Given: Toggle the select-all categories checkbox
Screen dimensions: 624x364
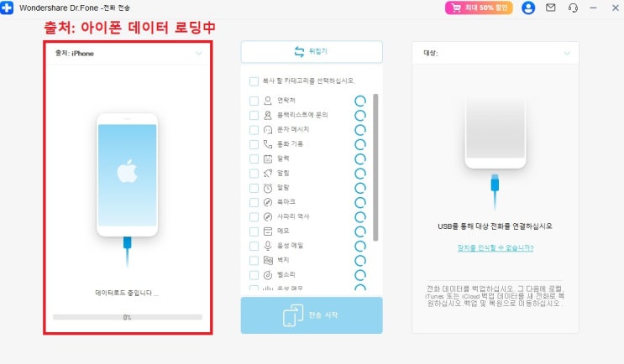Looking at the screenshot, I should coord(254,81).
